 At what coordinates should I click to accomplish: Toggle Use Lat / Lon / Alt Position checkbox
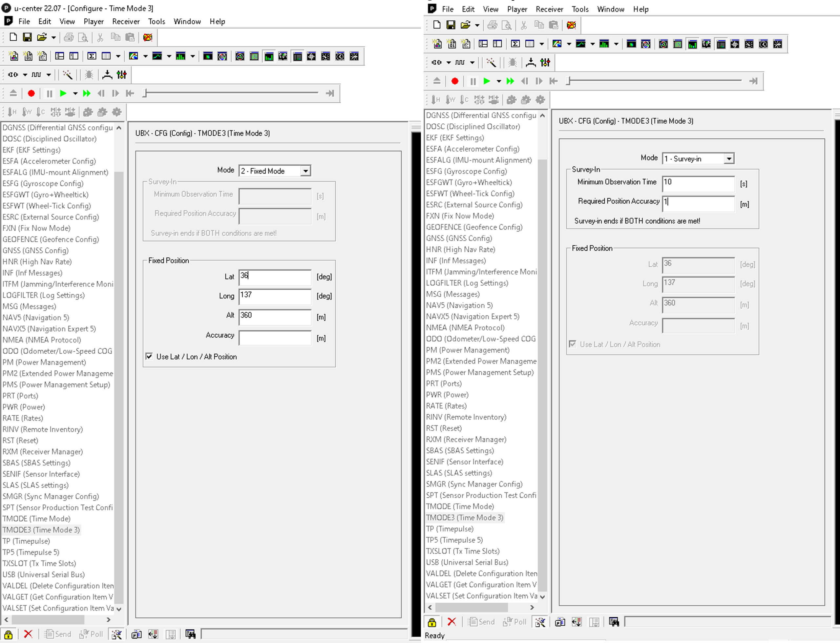(149, 356)
